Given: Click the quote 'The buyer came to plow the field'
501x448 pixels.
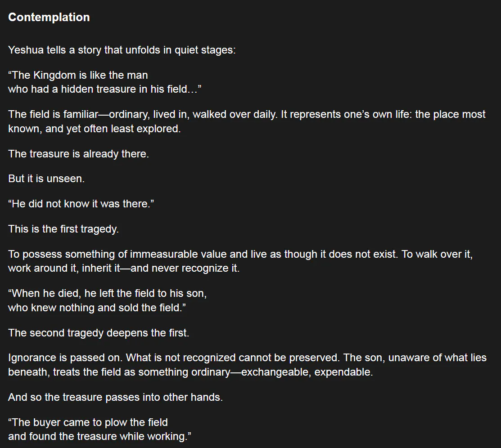Looking at the screenshot, I should pos(88,423).
